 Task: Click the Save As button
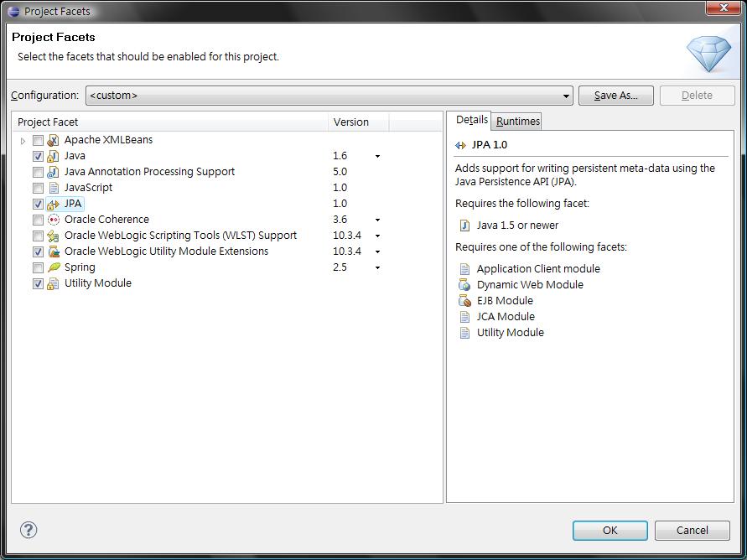point(616,96)
